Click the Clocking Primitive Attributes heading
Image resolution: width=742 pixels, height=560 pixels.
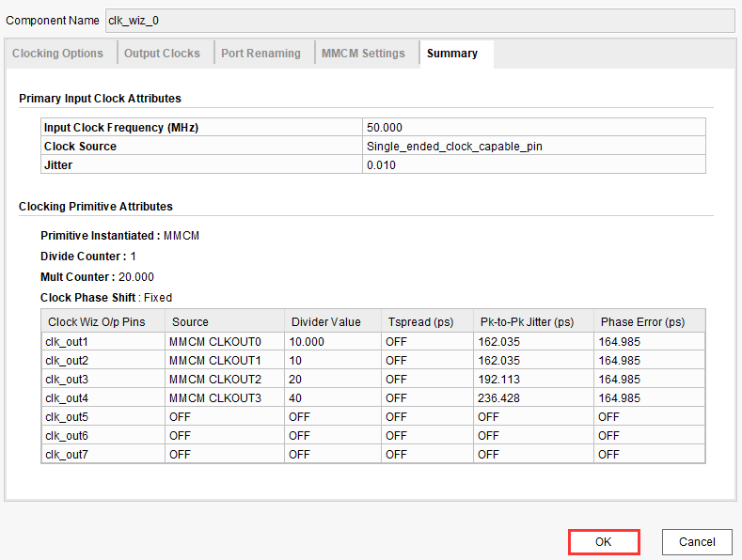pyautogui.click(x=96, y=206)
